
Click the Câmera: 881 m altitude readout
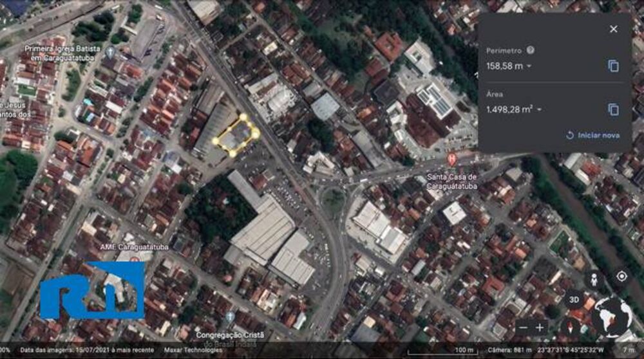click(509, 350)
